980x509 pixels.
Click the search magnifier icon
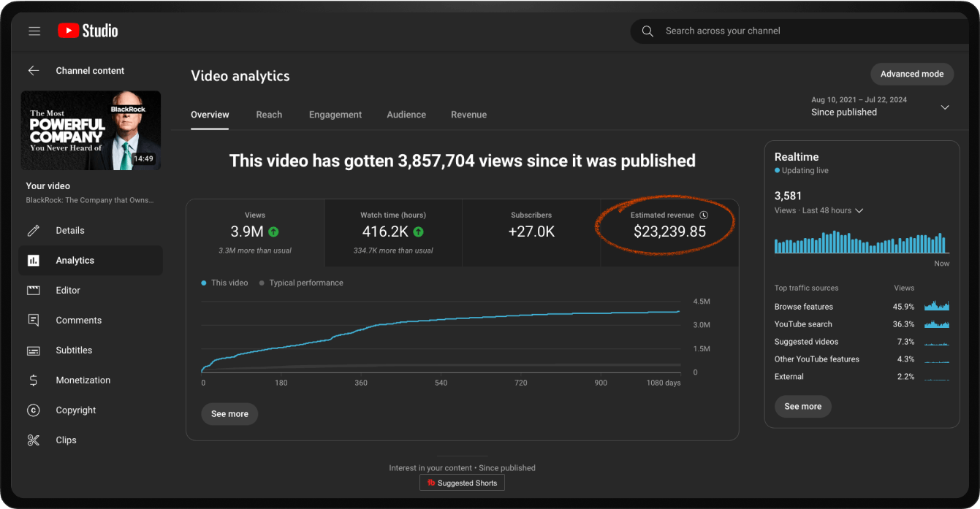647,31
